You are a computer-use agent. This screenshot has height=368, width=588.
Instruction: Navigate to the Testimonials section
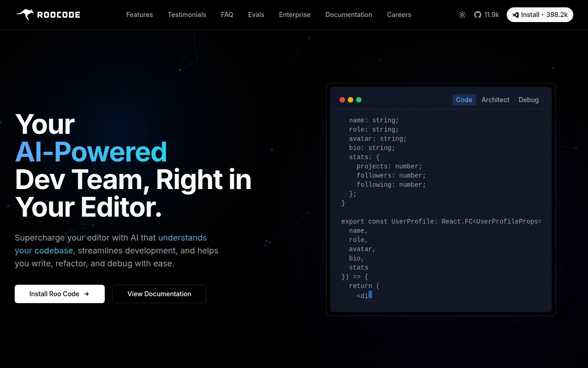(x=187, y=15)
